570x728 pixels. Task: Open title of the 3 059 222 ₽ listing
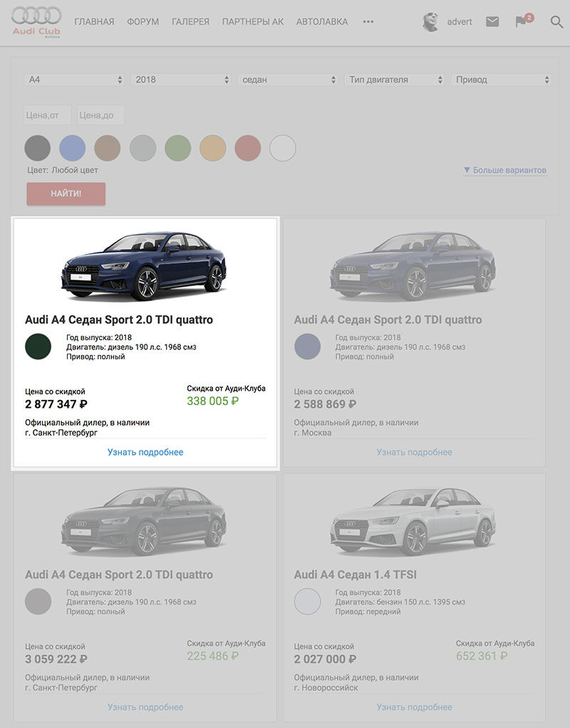(x=119, y=575)
